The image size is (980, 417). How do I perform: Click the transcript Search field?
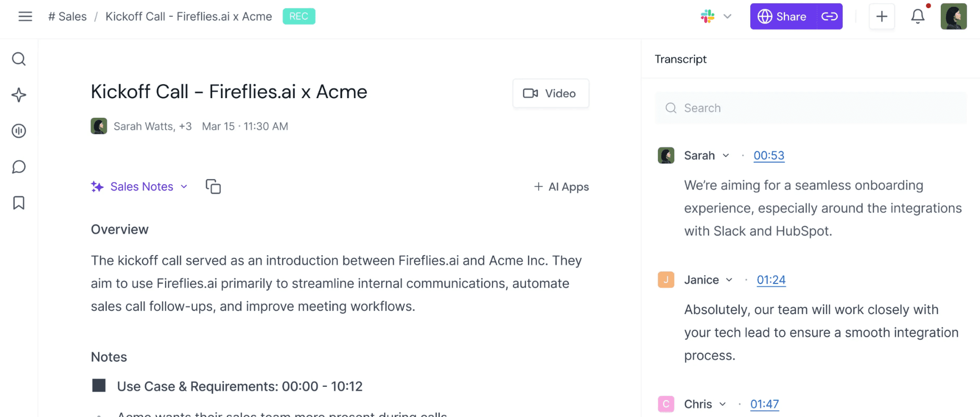pos(811,108)
